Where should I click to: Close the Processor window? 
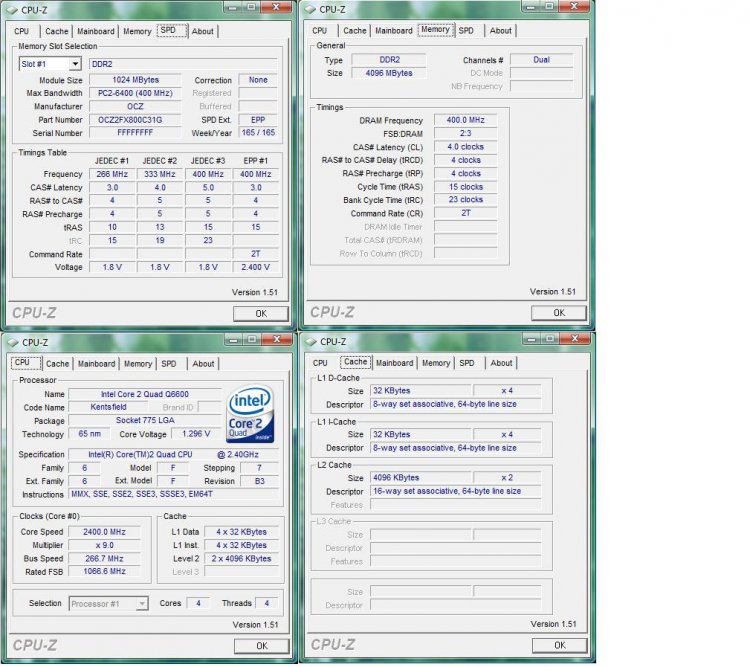(x=277, y=339)
